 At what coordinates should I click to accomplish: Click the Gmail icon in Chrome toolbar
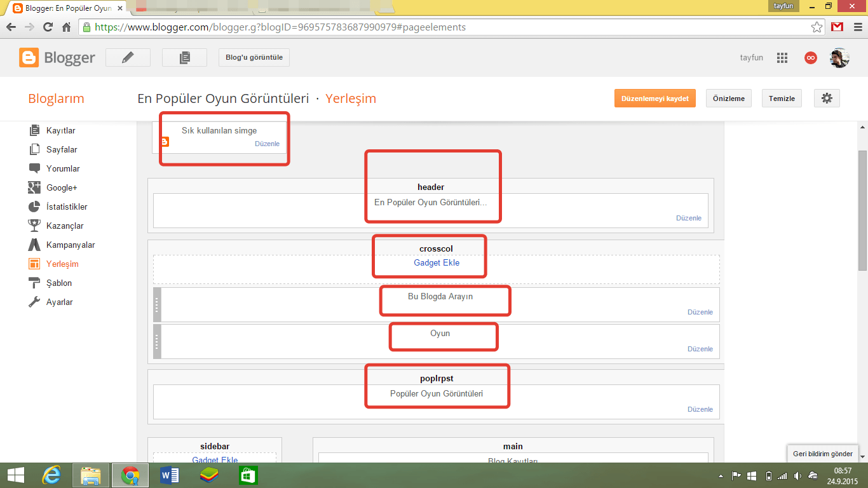837,27
